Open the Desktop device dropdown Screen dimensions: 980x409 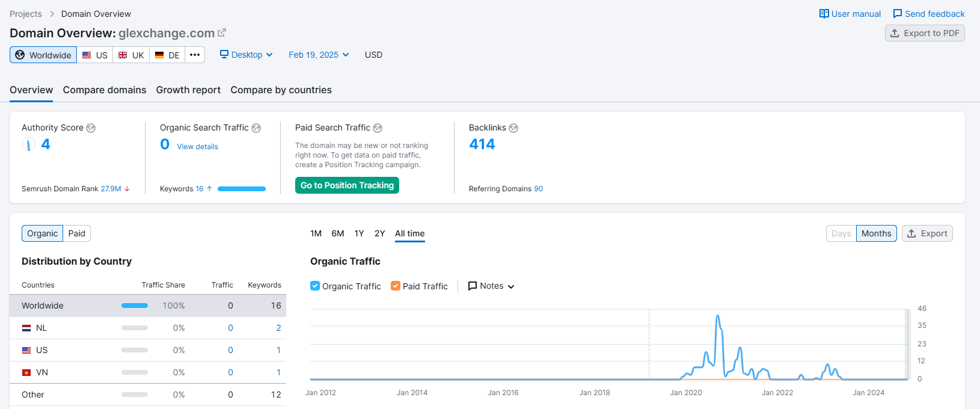(x=247, y=55)
